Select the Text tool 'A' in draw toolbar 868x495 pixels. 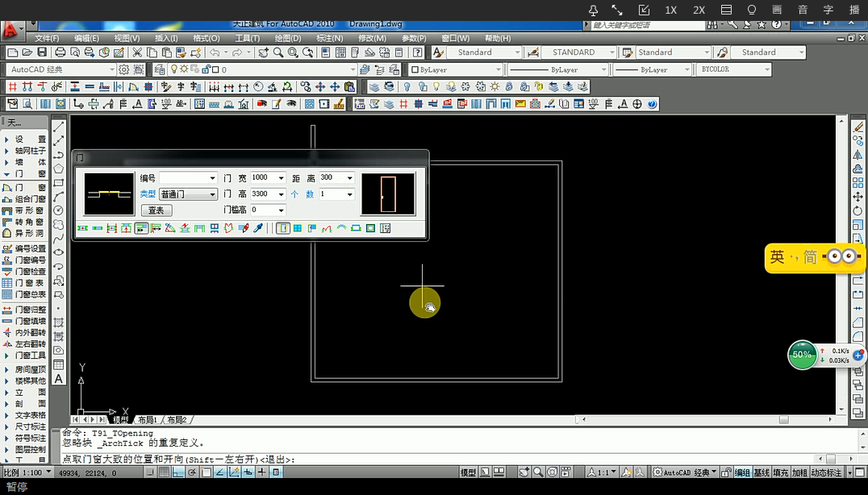[59, 379]
